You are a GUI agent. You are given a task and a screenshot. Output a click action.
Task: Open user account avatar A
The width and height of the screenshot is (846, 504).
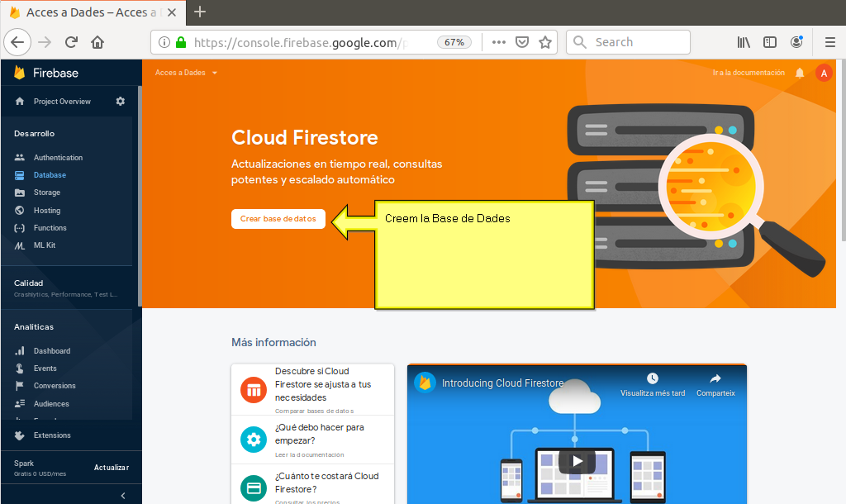coord(824,73)
